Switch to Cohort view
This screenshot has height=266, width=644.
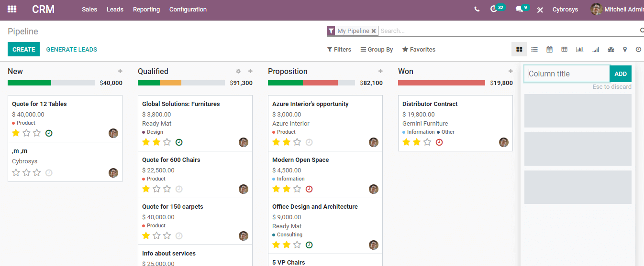click(595, 49)
